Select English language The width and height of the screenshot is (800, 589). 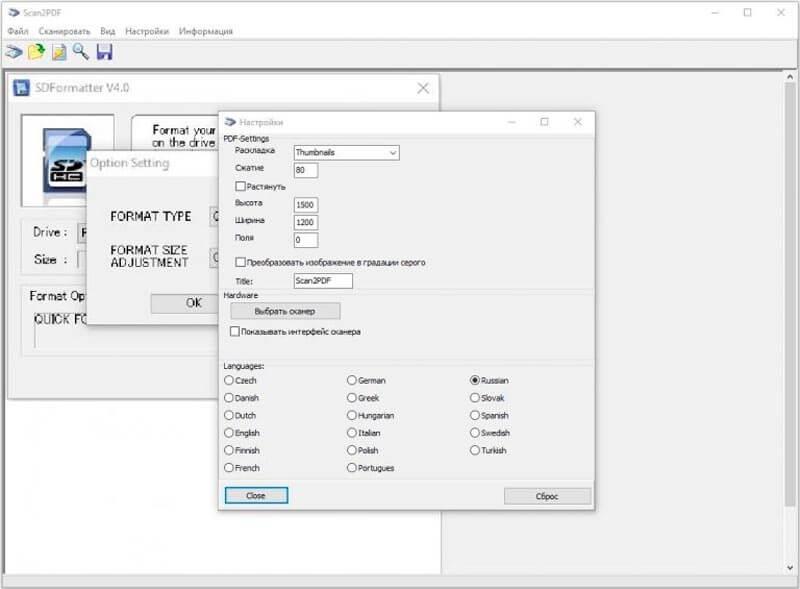[229, 433]
